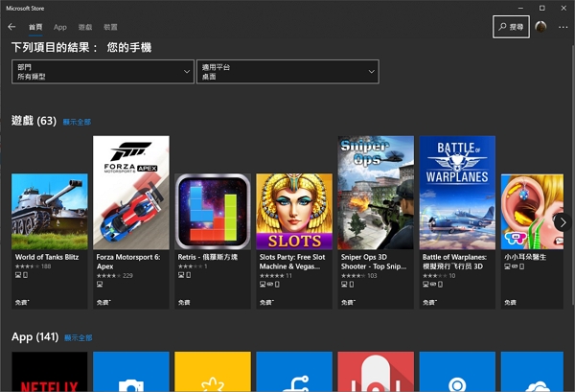Show all App (141) results

[x=79, y=337]
